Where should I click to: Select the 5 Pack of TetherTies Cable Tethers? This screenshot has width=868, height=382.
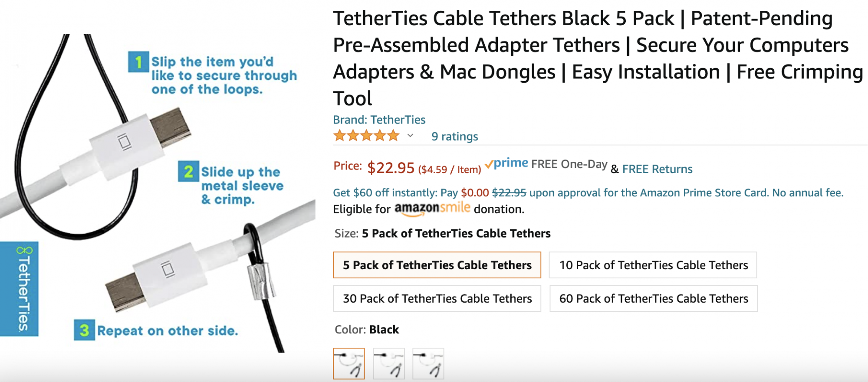[436, 264]
